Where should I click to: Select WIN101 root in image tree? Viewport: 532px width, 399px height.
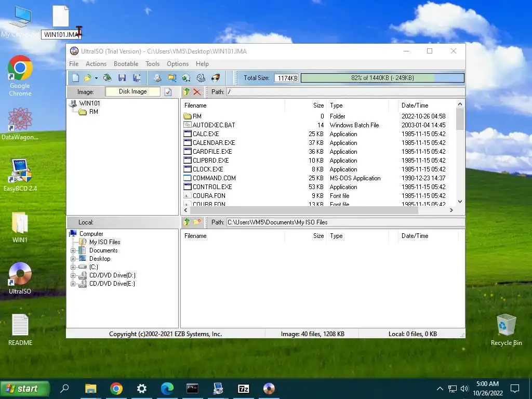click(89, 103)
